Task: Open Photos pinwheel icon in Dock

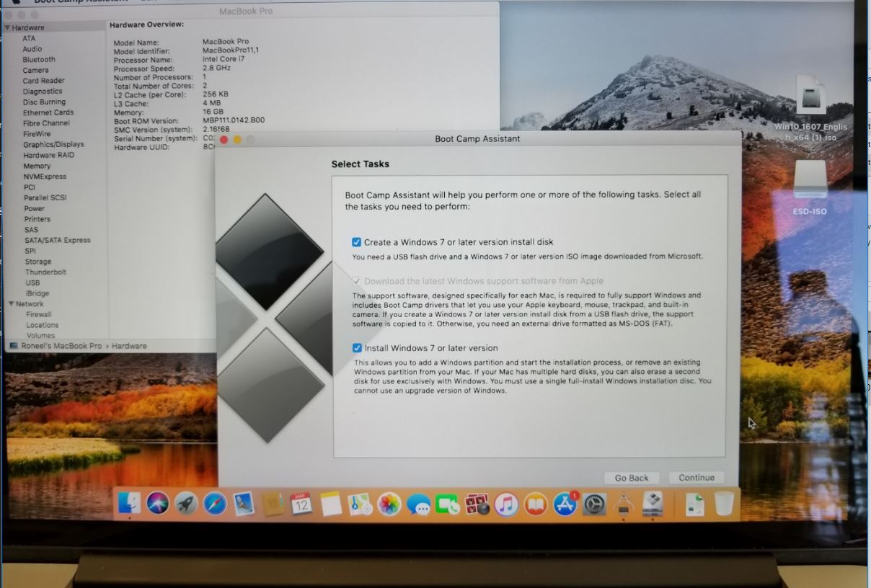Action: tap(389, 504)
